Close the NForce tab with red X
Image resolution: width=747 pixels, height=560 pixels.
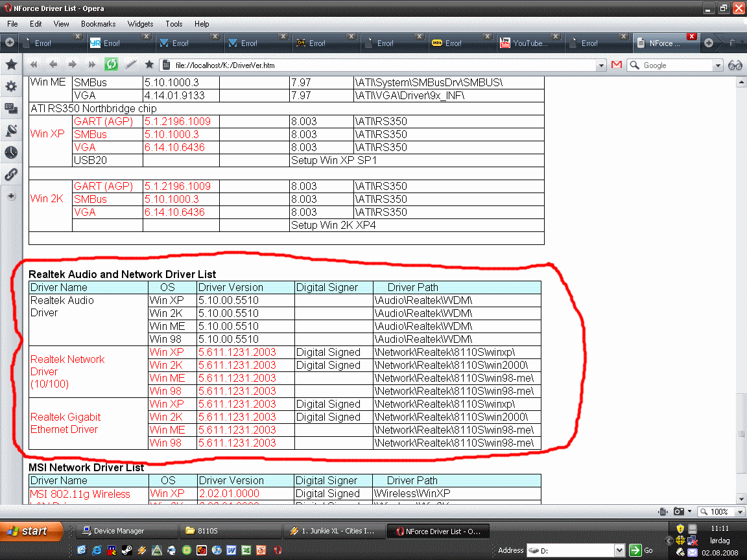point(692,37)
